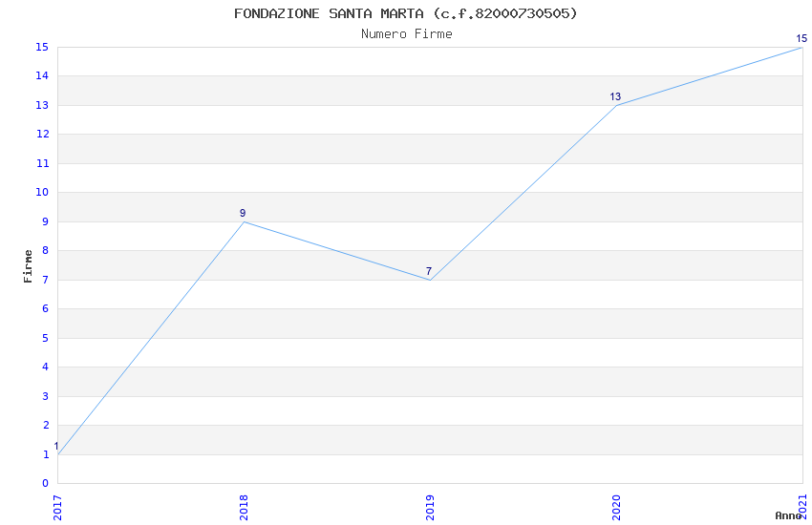
Task: Click the y-axis tick label 0
Action: [46, 484]
